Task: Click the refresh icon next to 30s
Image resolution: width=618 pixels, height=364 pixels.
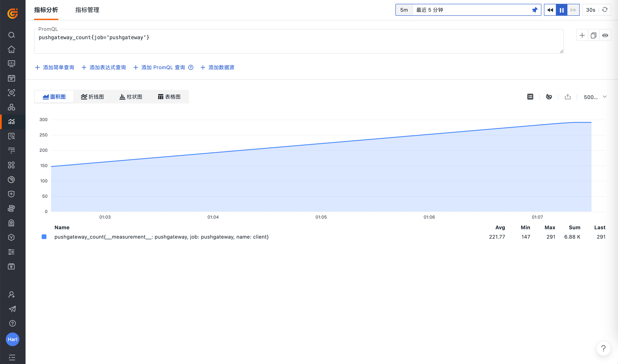Action: click(x=605, y=10)
